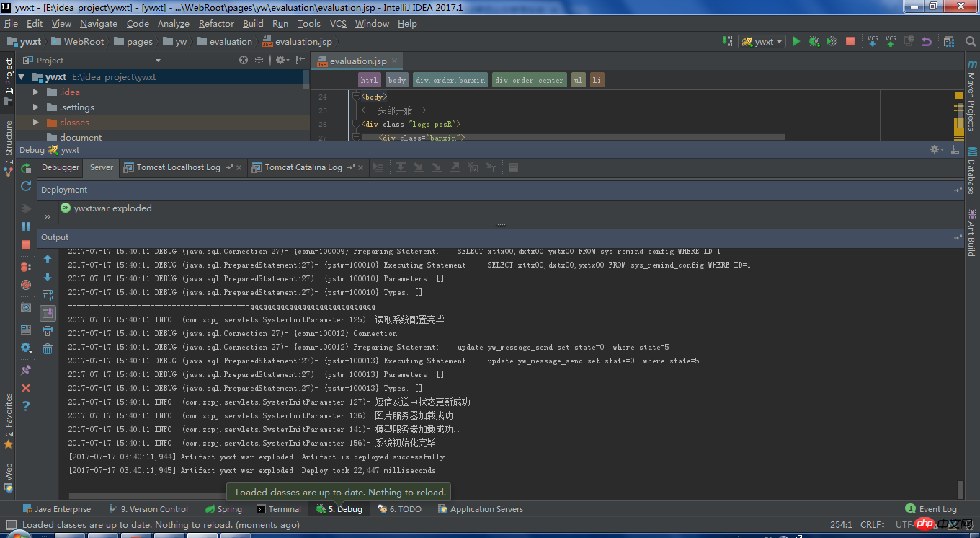
Task: Open the Refactor menu
Action: pyautogui.click(x=216, y=24)
